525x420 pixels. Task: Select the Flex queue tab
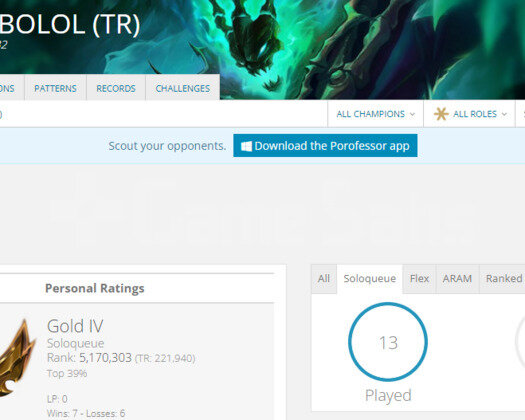pyautogui.click(x=419, y=278)
